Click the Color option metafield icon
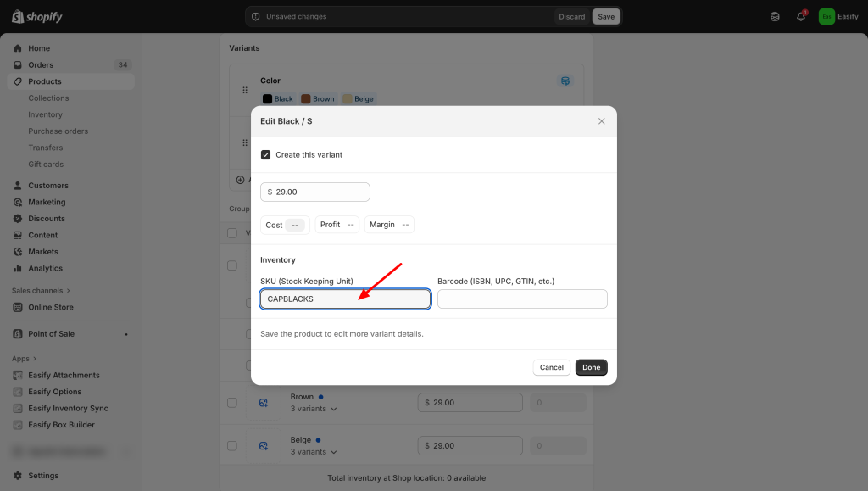Viewport: 868px width, 491px height. [x=565, y=81]
